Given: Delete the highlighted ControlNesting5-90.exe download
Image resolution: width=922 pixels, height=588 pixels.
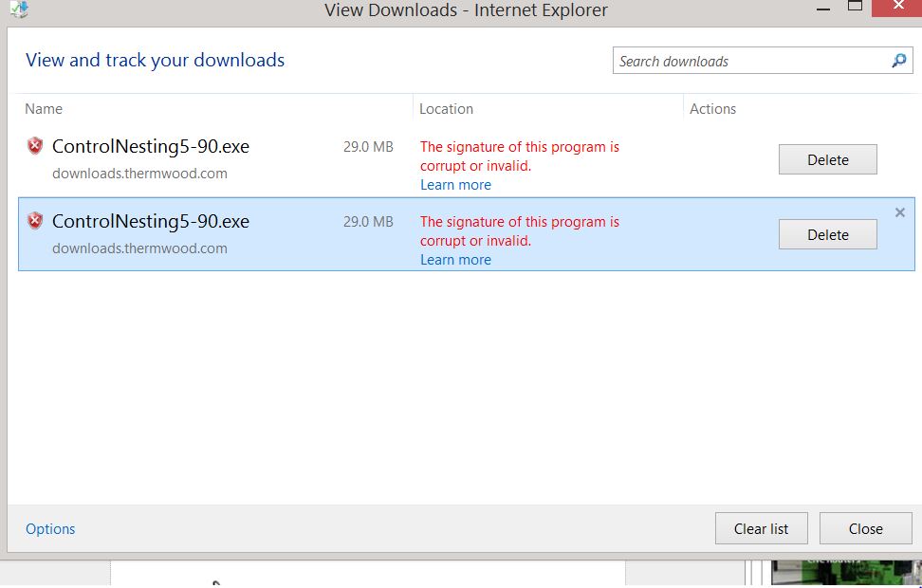Looking at the screenshot, I should 827,234.
